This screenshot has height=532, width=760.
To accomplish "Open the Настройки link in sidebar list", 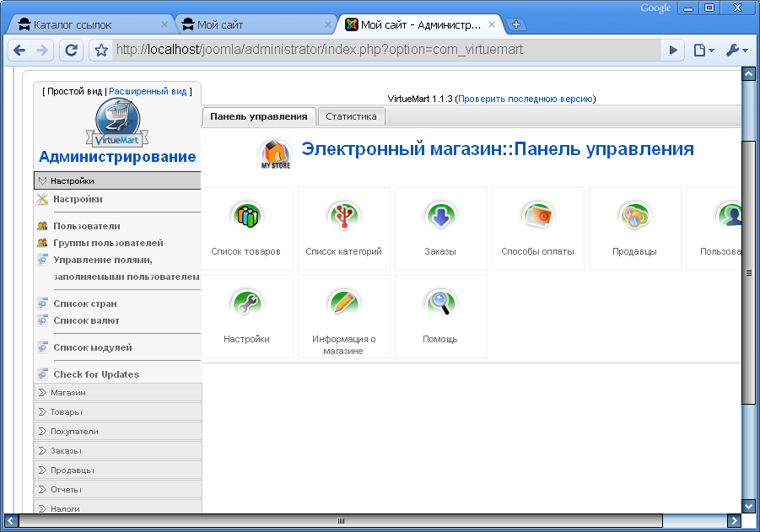I will click(78, 199).
